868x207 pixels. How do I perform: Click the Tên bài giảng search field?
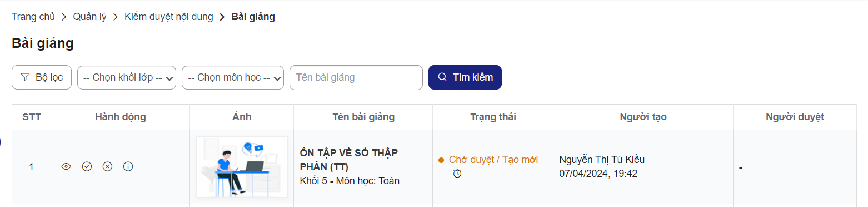tap(356, 77)
